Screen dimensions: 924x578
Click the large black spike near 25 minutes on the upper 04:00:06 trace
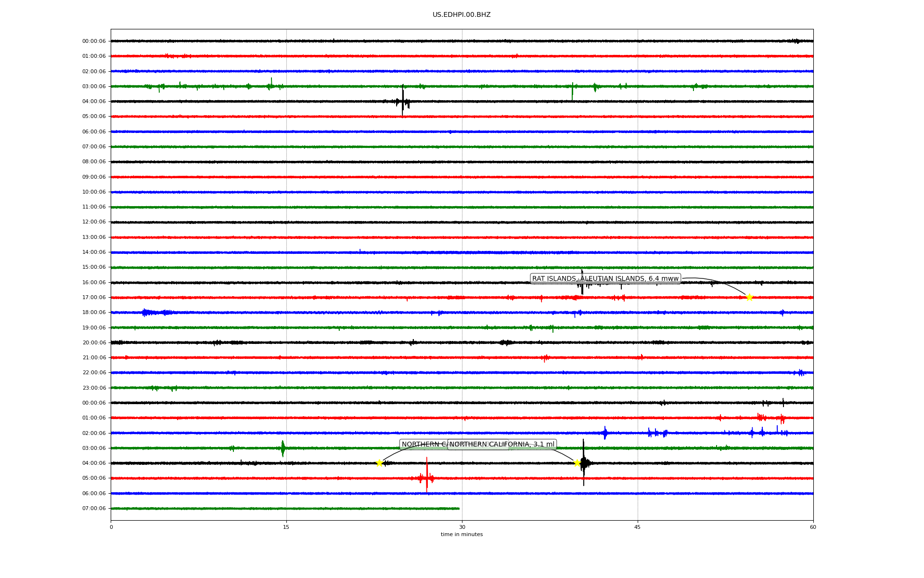click(403, 100)
